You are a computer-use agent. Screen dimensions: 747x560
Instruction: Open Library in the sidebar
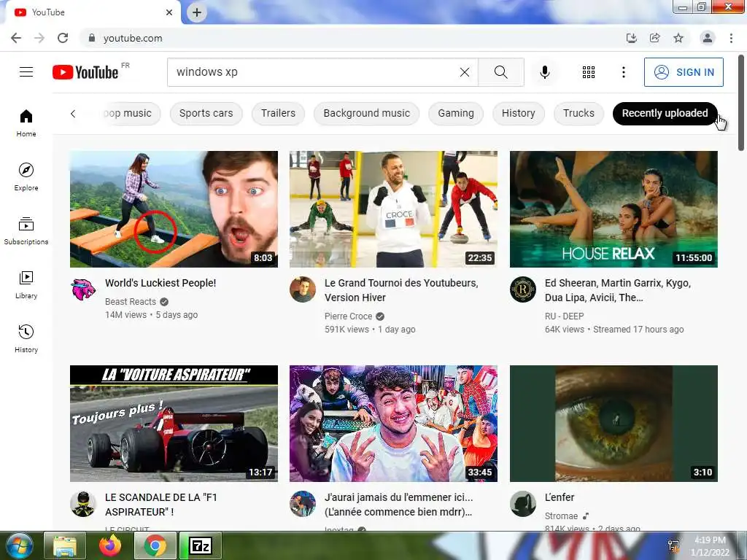click(x=26, y=285)
